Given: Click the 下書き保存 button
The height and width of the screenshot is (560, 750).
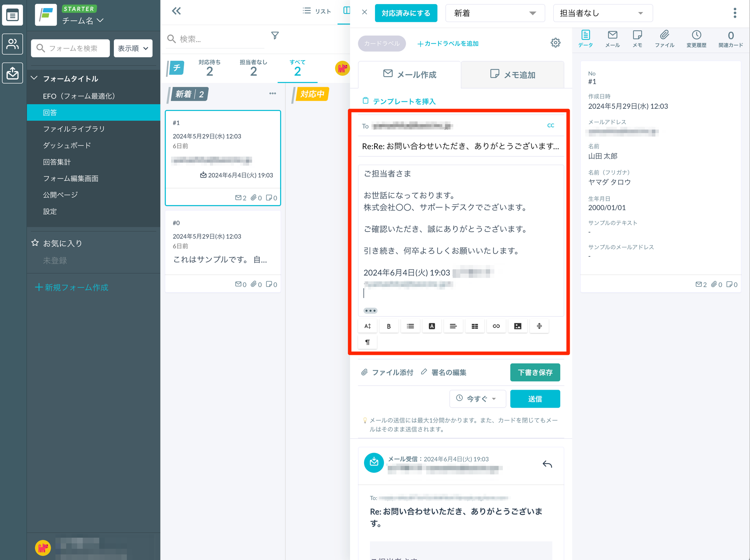Looking at the screenshot, I should 535,372.
